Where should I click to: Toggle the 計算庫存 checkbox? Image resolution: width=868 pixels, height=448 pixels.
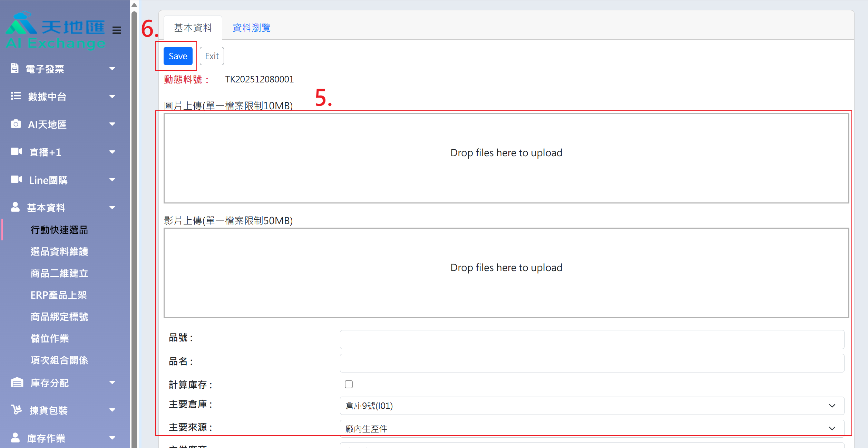coord(349,384)
